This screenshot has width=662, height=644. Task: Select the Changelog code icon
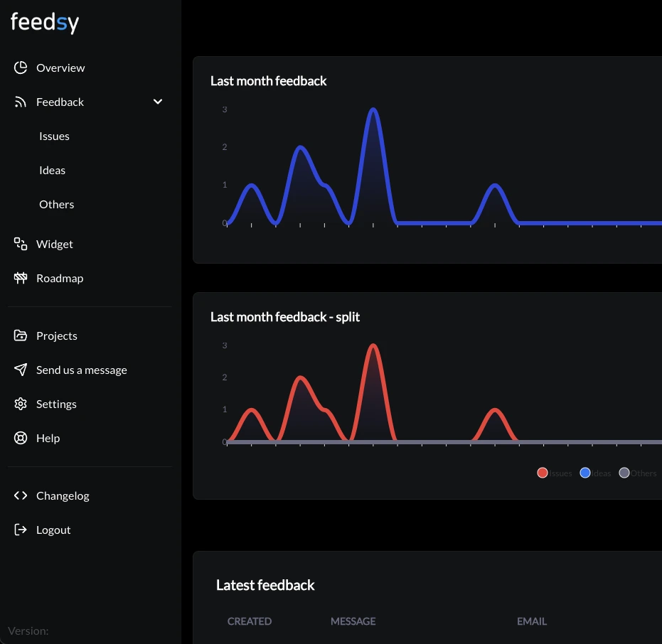[21, 495]
